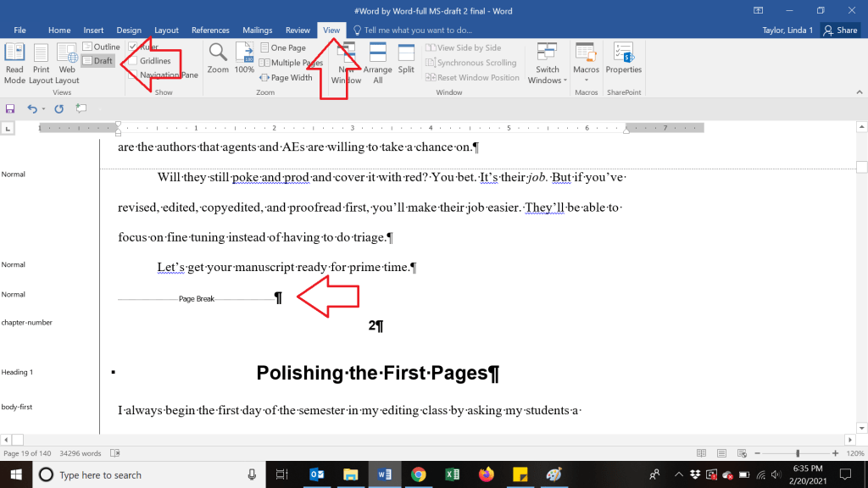Open Excel from the taskbar
Viewport: 868px width, 488px height.
pyautogui.click(x=452, y=474)
